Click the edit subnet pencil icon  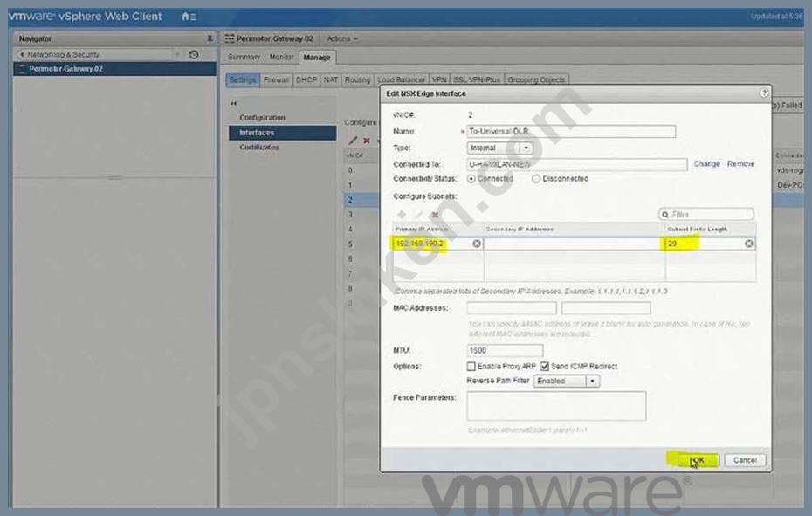pos(418,215)
